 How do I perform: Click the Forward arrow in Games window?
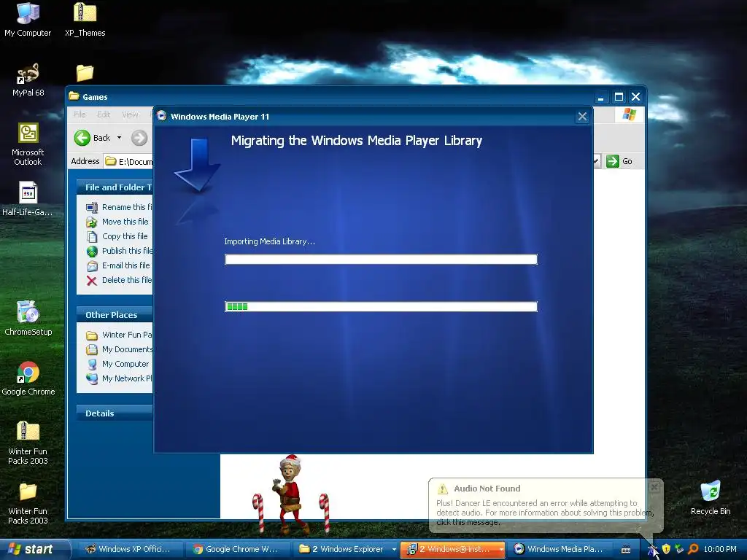coord(139,138)
